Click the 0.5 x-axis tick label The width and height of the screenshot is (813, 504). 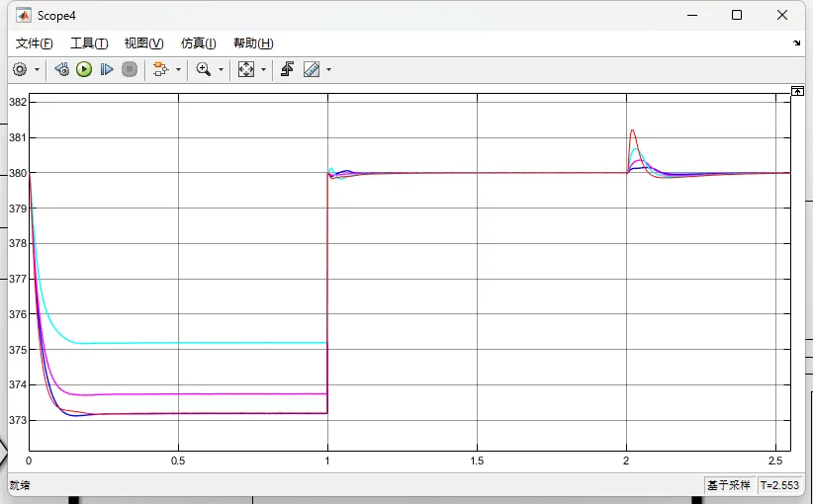[x=178, y=461]
